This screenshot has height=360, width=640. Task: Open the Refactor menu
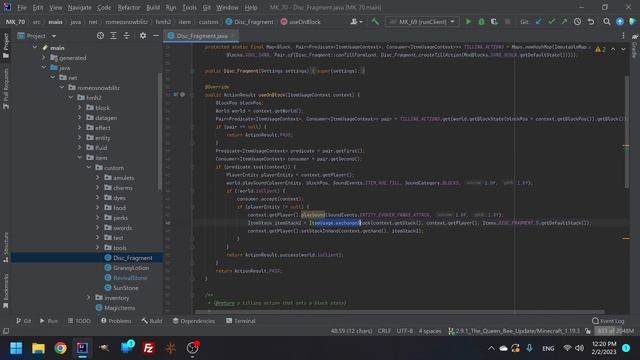129,7
